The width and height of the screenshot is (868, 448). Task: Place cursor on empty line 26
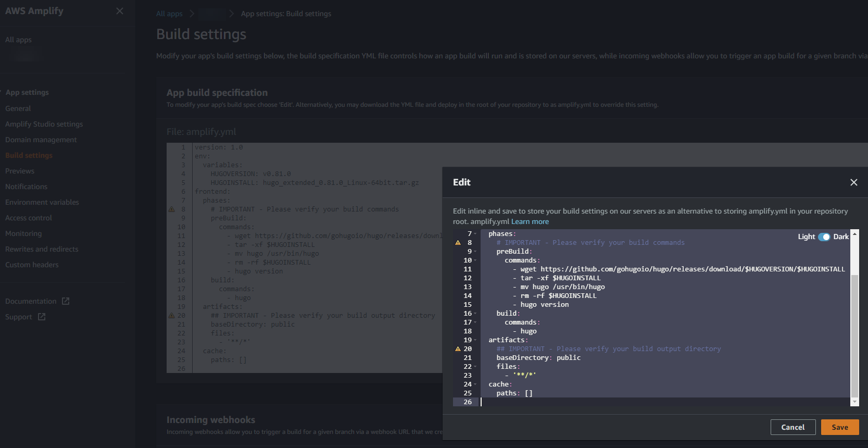tap(665, 402)
